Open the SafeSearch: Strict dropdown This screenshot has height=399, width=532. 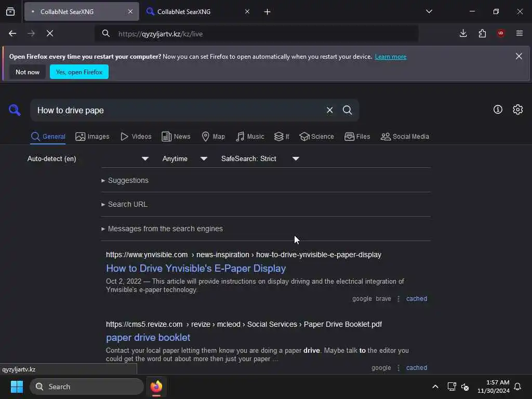260,159
